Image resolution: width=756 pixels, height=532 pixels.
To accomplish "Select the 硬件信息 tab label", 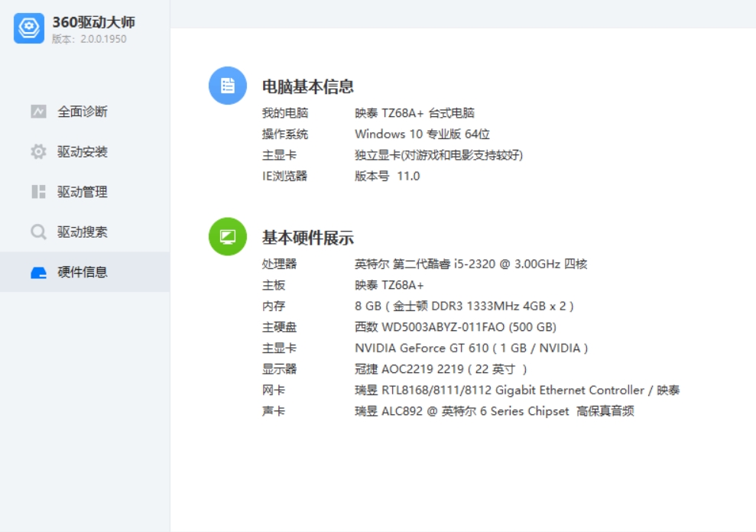I will [x=83, y=272].
